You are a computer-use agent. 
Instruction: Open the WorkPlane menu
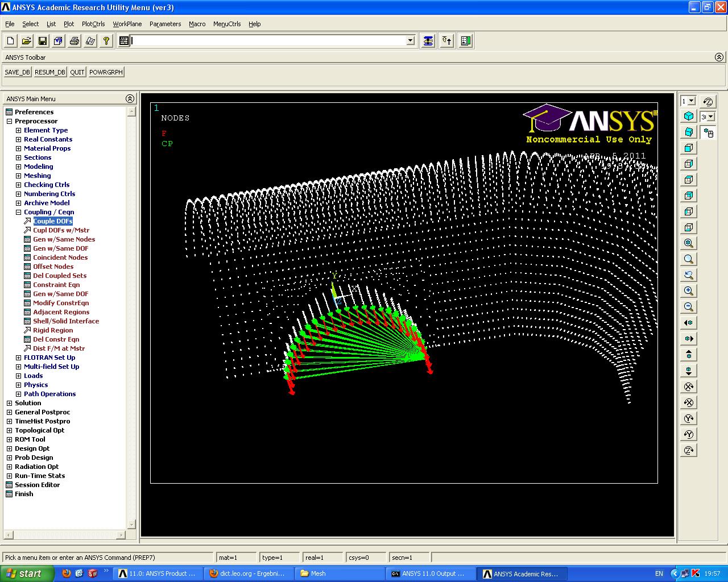coord(127,24)
